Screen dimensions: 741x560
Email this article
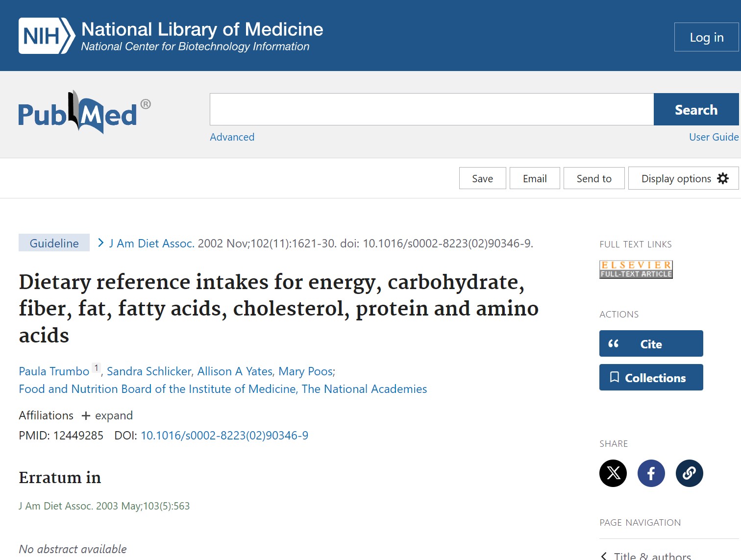pyautogui.click(x=534, y=178)
